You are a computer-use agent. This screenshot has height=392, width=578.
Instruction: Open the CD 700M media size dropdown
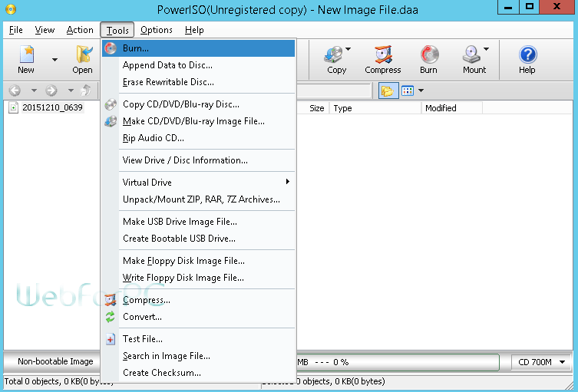[x=542, y=362]
